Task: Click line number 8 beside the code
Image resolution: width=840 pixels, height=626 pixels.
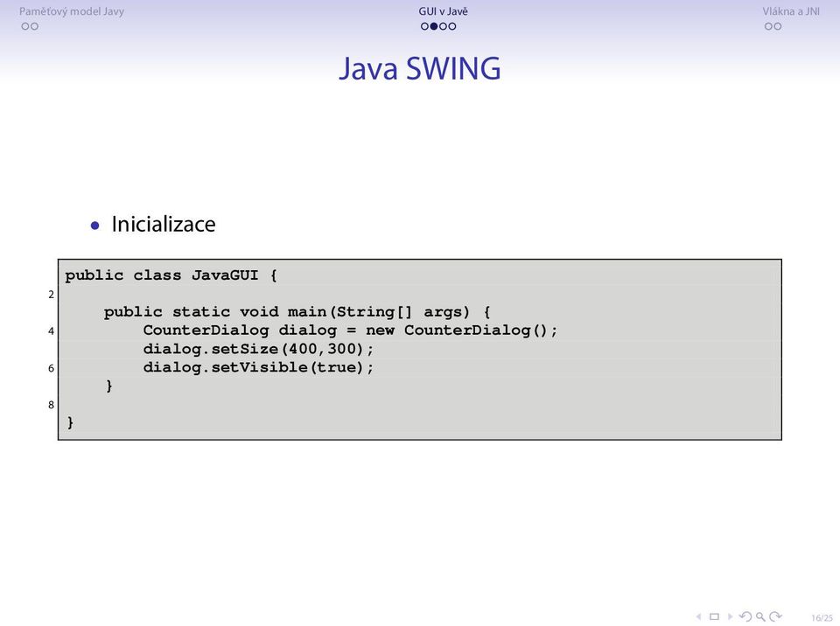Action: click(52, 405)
